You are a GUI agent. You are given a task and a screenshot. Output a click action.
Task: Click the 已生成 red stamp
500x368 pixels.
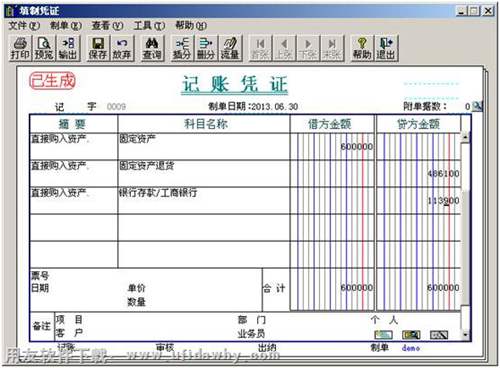pyautogui.click(x=53, y=81)
